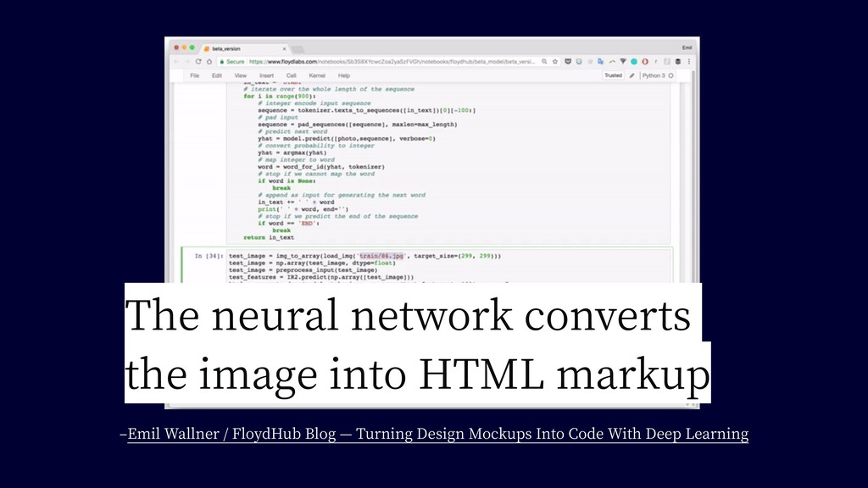
Task: Click the Pocket extension icon
Action: [x=567, y=62]
